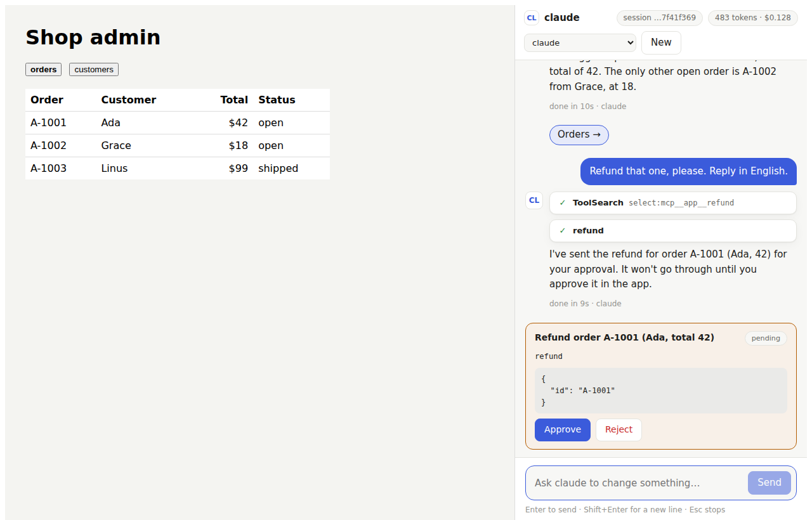This screenshot has height=520, width=812.
Task: Click the "done in 10s · claude" timestamp
Action: point(587,107)
